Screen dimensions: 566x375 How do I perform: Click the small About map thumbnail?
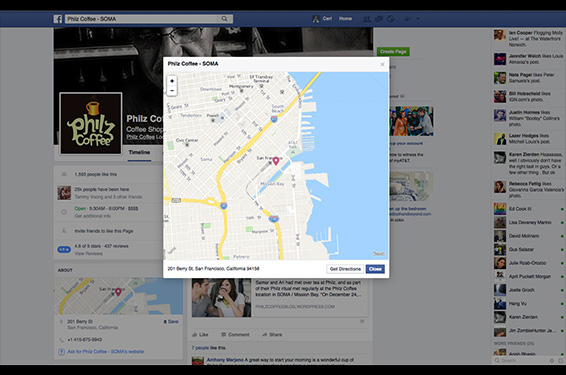118,296
